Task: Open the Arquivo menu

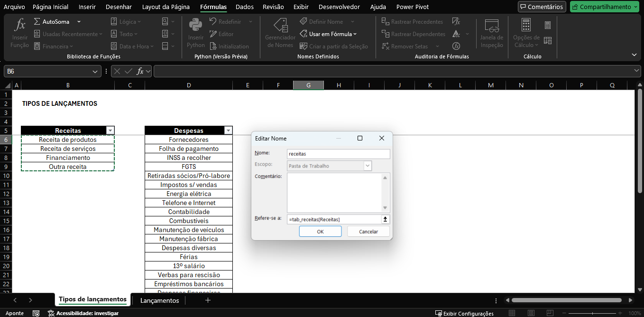Action: coord(14,7)
